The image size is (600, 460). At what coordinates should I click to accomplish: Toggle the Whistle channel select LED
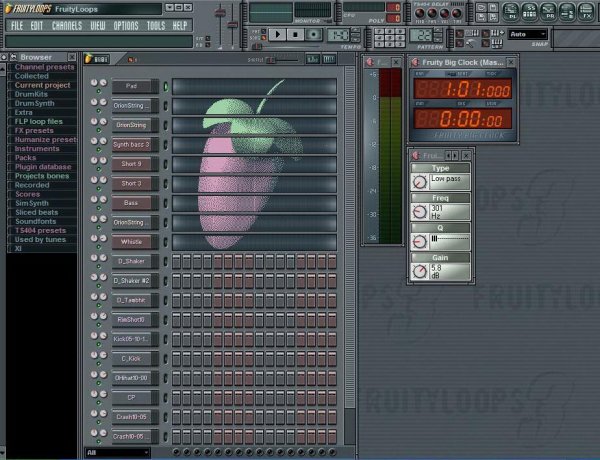tap(166, 242)
